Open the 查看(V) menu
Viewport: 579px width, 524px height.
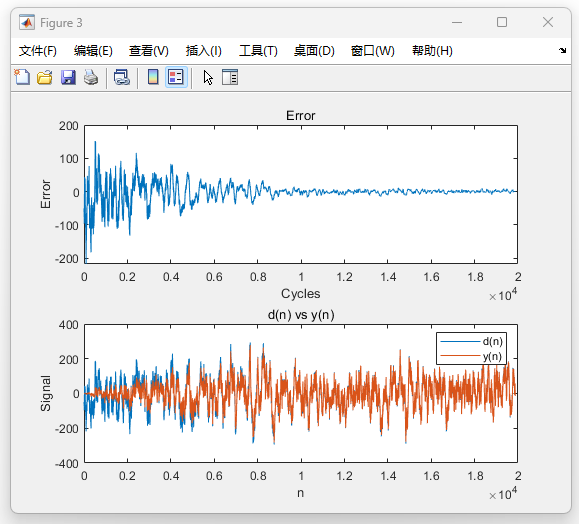point(148,51)
